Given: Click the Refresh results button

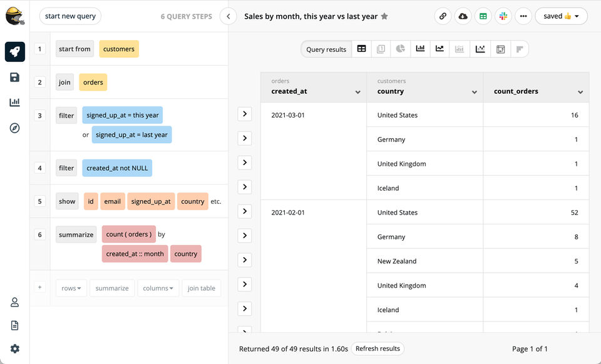Looking at the screenshot, I should tap(378, 348).
